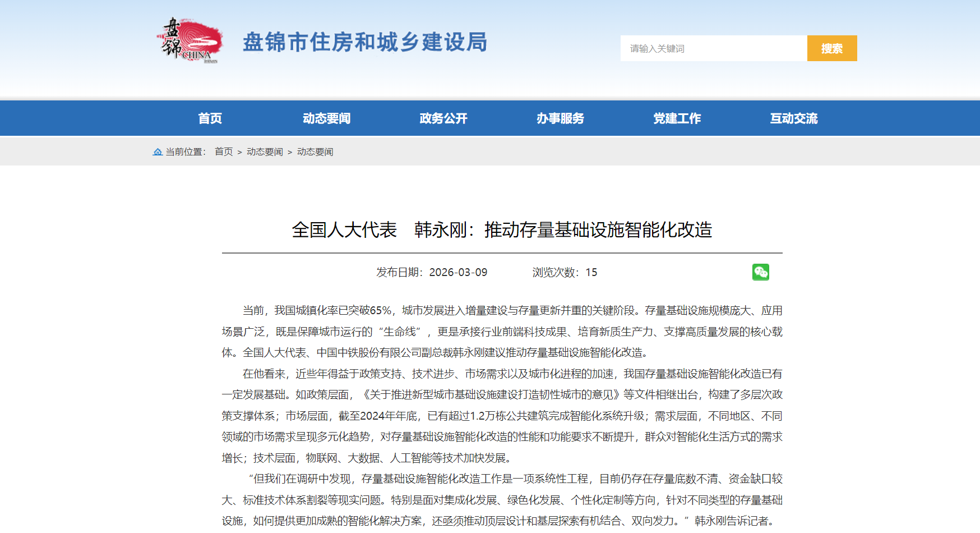Click the 首页 breadcrumb link

224,152
